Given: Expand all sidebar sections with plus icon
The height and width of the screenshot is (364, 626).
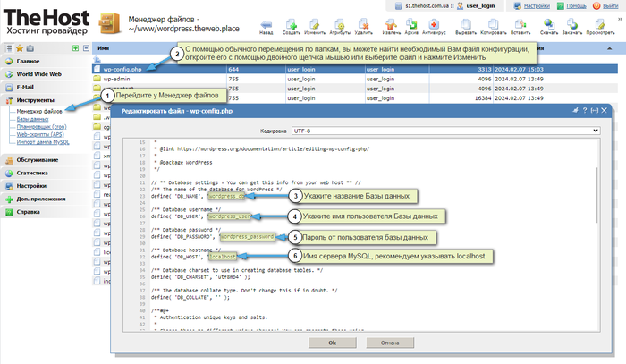Looking at the screenshot, I should click(x=75, y=48).
